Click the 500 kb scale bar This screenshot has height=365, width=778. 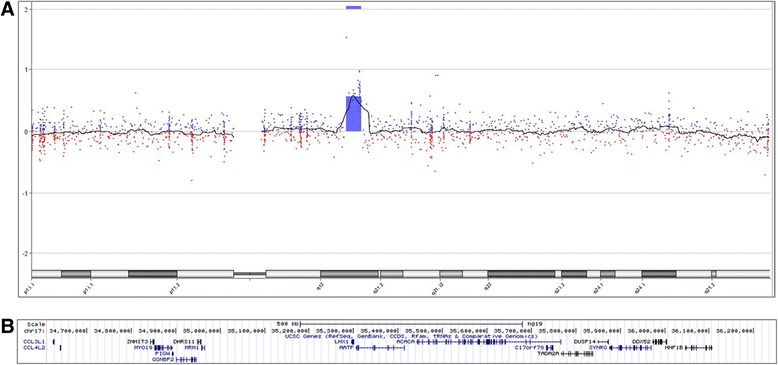tap(411, 324)
